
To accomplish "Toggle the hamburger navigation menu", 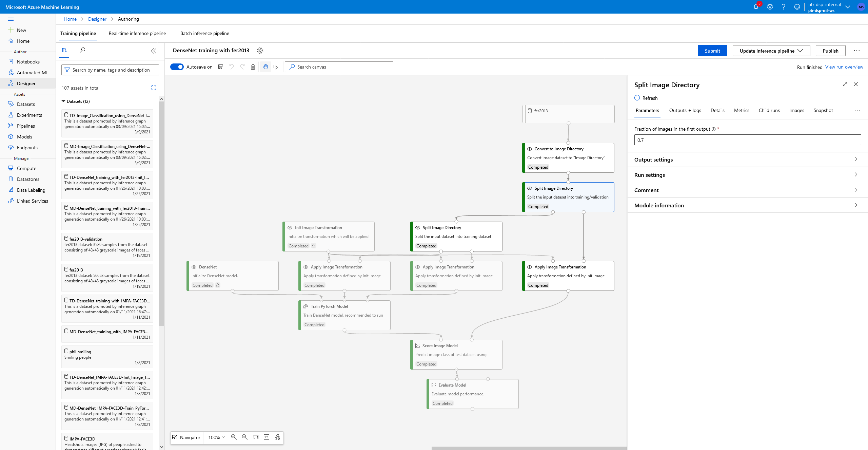I will tap(11, 19).
